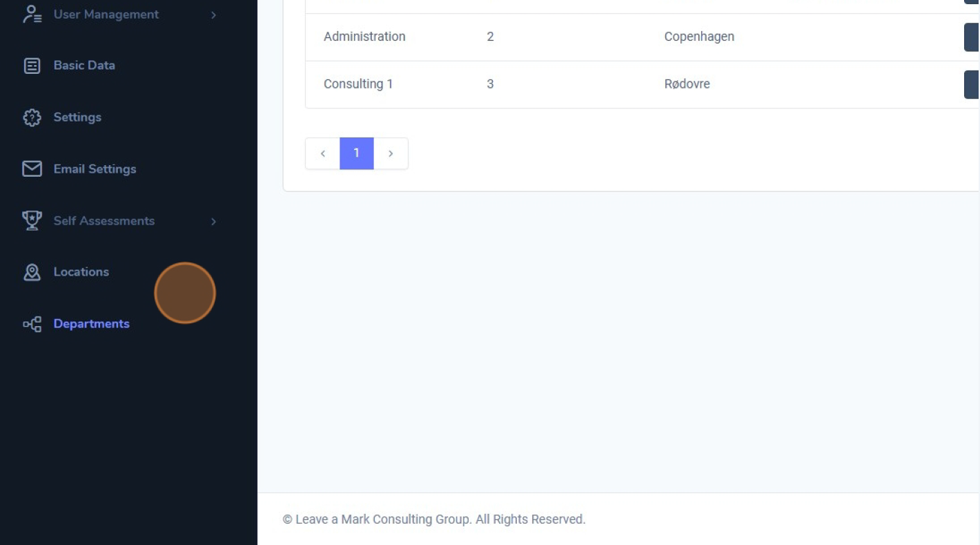Click the Departments hierarchy icon
The image size is (980, 545).
pos(32,324)
